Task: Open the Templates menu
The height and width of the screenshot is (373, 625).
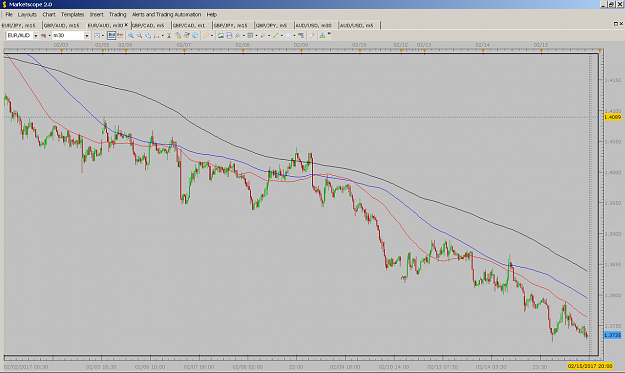Action: pos(72,14)
